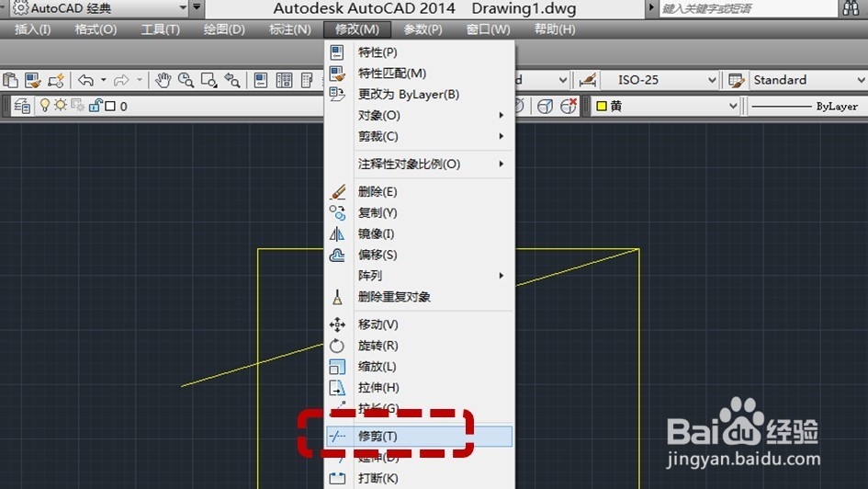Open the 窗口(W) menu
Screen dimensions: 868x489
click(x=489, y=29)
